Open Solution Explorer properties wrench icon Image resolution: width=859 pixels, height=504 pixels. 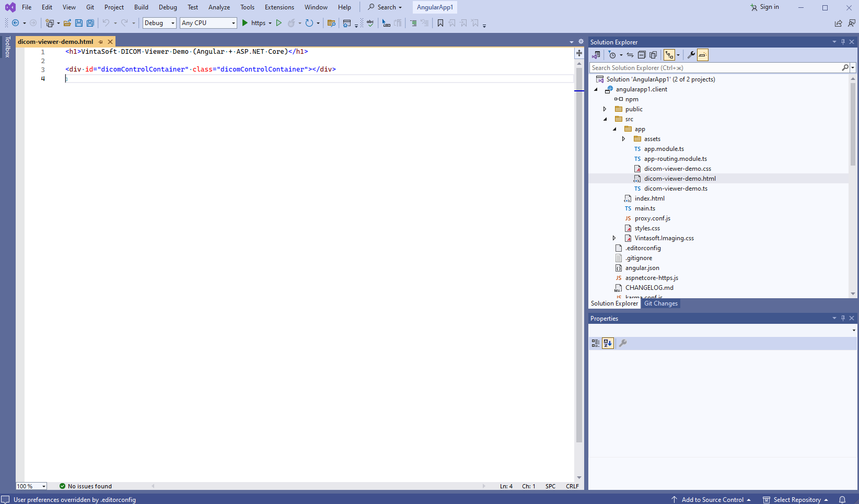pos(691,55)
